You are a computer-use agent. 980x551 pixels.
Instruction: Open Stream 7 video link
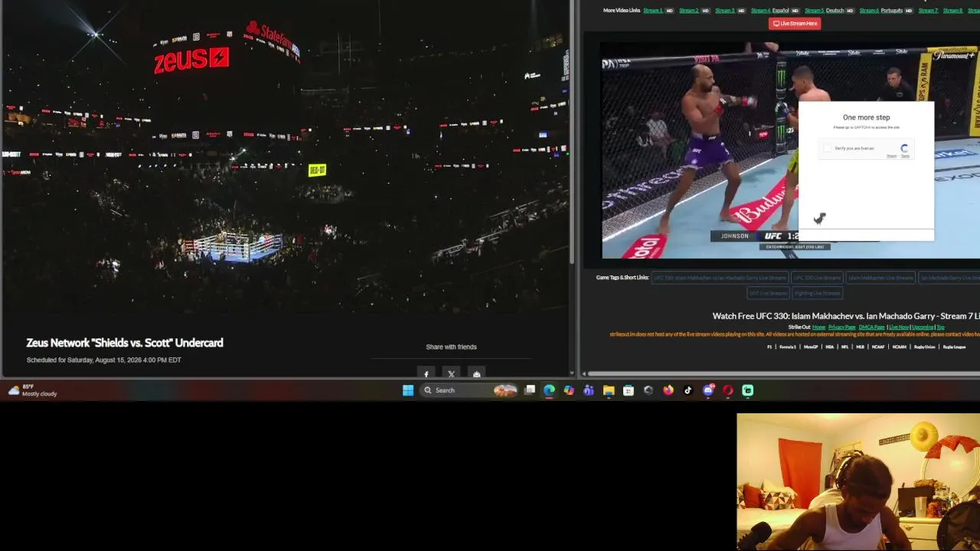pyautogui.click(x=928, y=11)
